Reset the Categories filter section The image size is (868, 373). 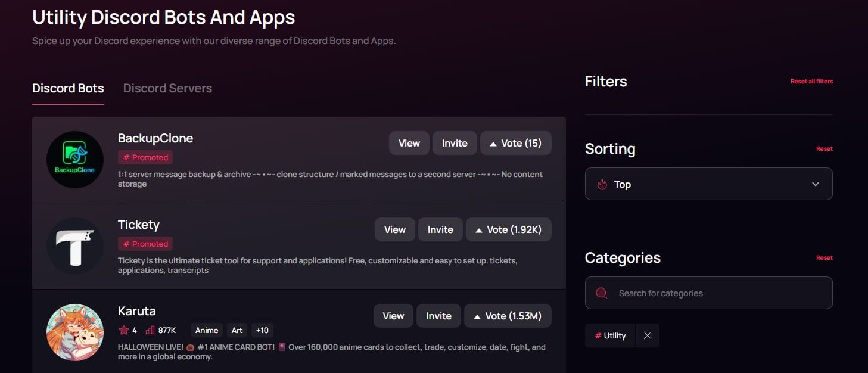tap(825, 257)
